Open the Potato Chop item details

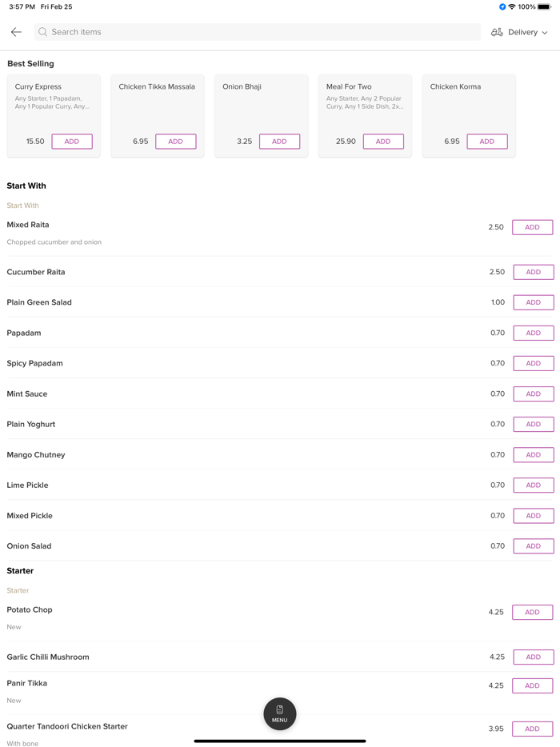30,609
